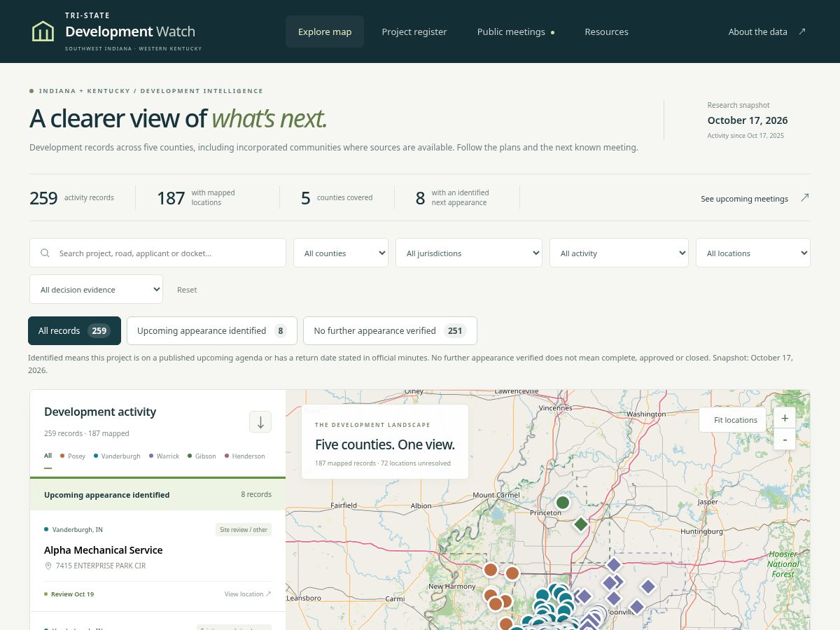Click the arrow icon next to See upcoming meetings
Viewport: 840px width, 630px height.
[804, 198]
